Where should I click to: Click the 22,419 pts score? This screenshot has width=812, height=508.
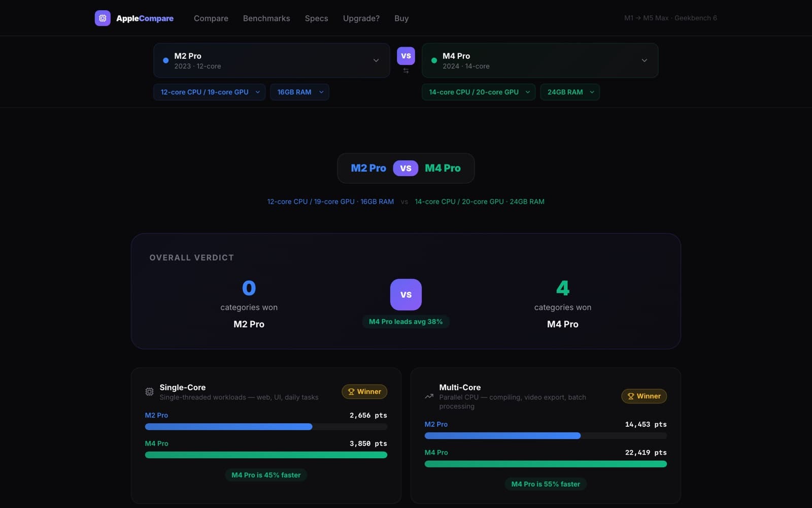pos(646,453)
